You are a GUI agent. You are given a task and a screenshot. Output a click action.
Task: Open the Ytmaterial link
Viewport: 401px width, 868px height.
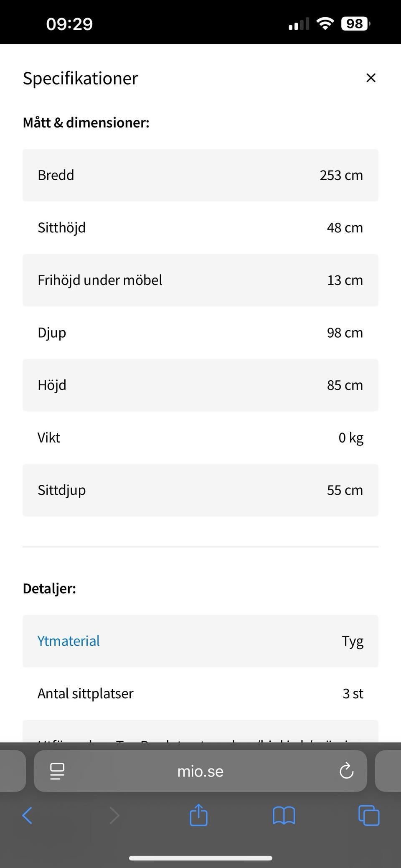[x=69, y=641]
